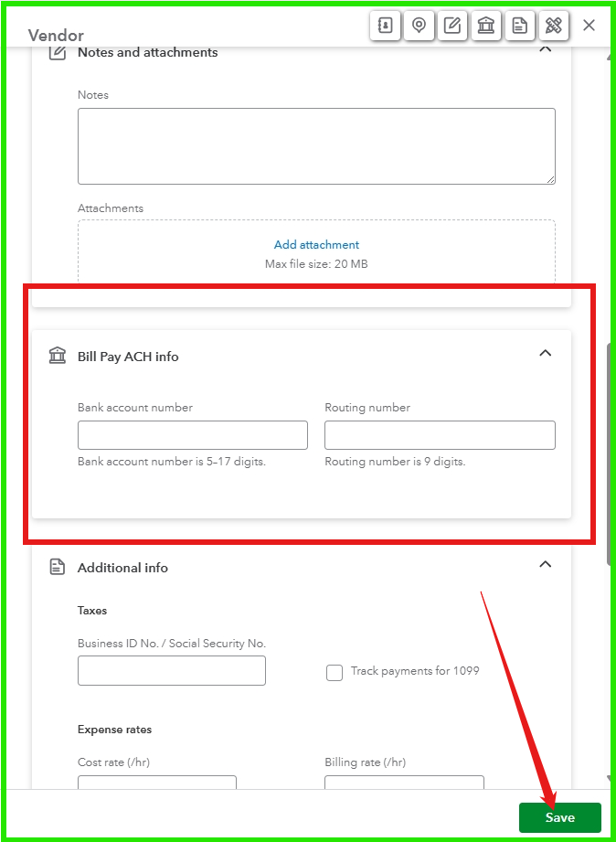
Task: Save the vendor with the Save button
Action: pyautogui.click(x=559, y=817)
